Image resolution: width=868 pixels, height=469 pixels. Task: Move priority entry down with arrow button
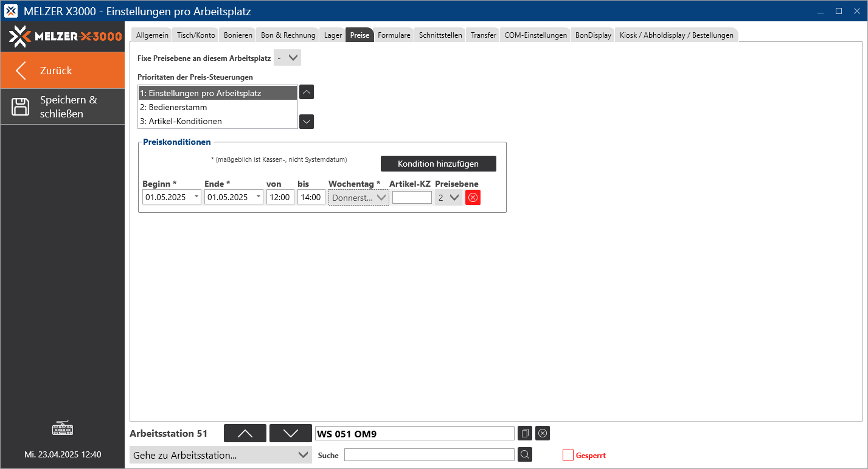[307, 122]
